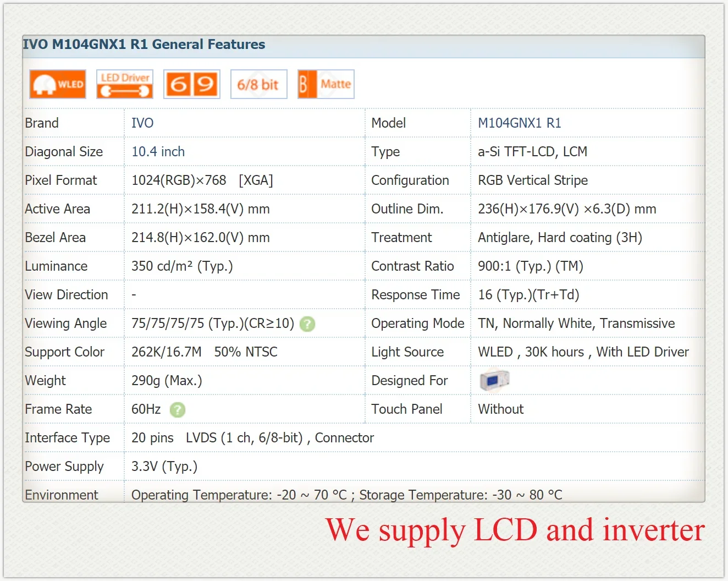The image size is (728, 581).
Task: Click the 6/8 bit color depth icon
Action: pos(259,84)
